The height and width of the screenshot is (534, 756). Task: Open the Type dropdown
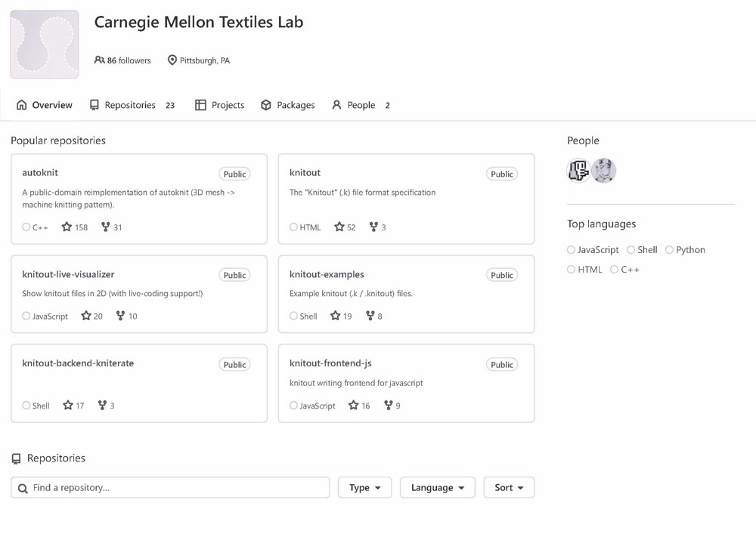tap(365, 487)
